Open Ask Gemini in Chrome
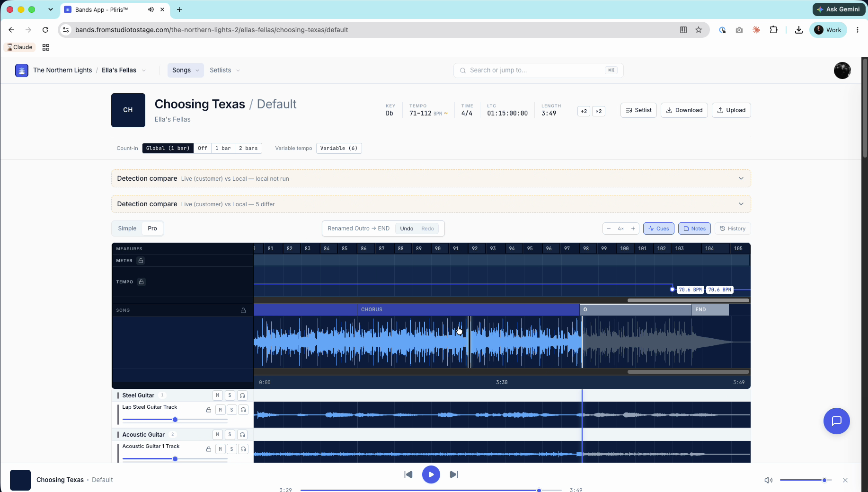 838,9
